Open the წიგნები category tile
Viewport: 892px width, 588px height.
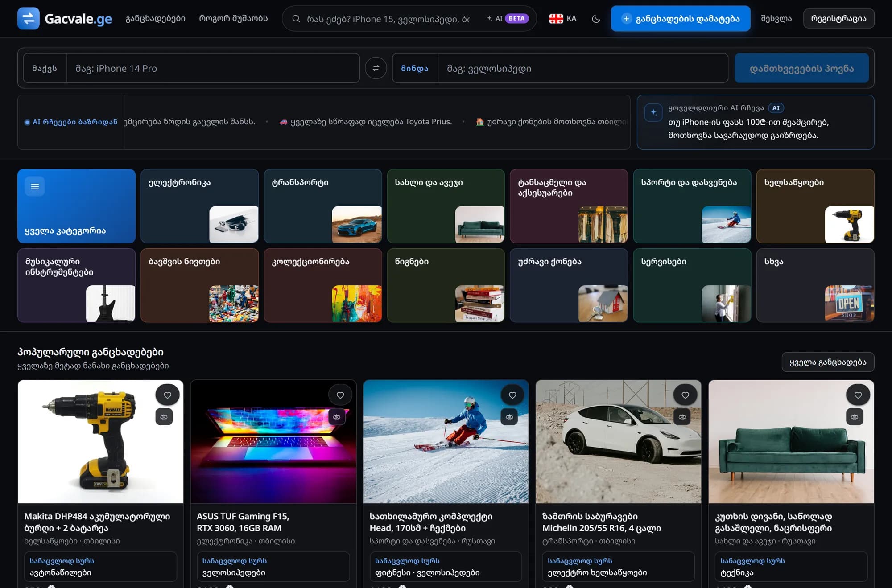tap(446, 285)
